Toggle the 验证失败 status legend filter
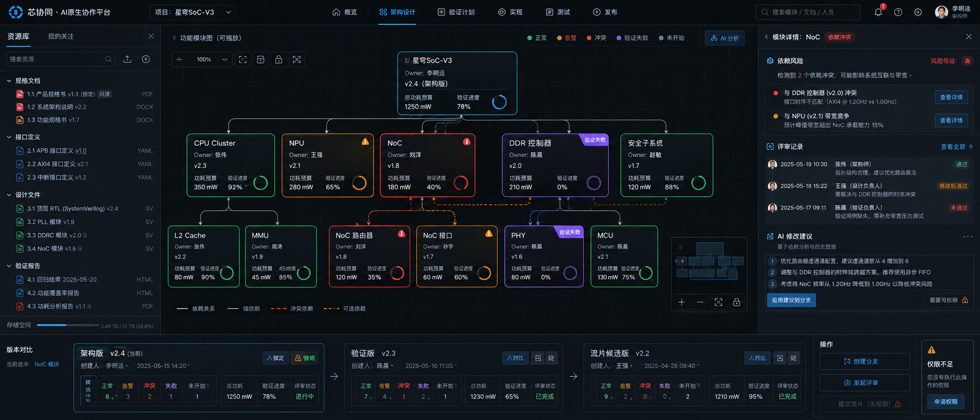This screenshot has height=420, width=980. pos(632,38)
